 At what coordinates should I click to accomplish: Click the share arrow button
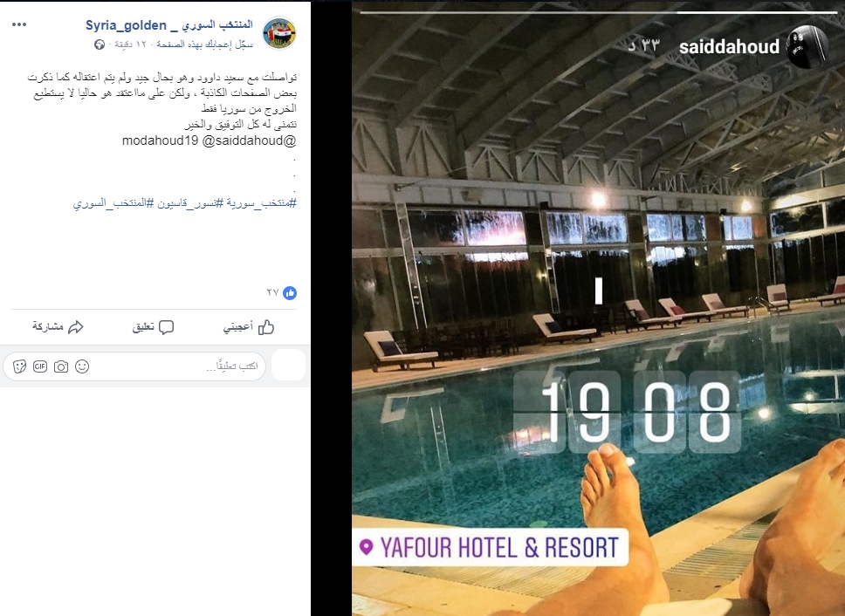pos(58,327)
